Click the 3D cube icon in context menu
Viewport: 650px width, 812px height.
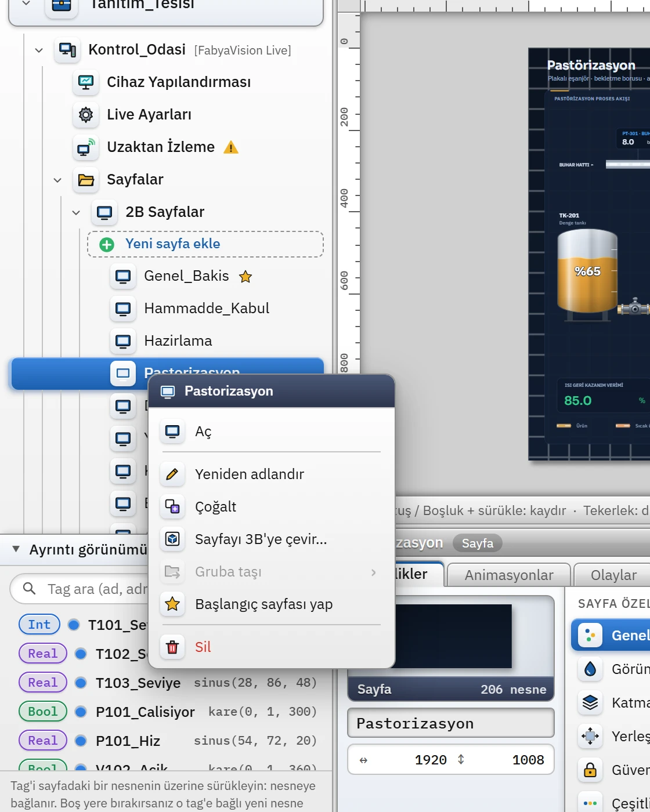172,539
